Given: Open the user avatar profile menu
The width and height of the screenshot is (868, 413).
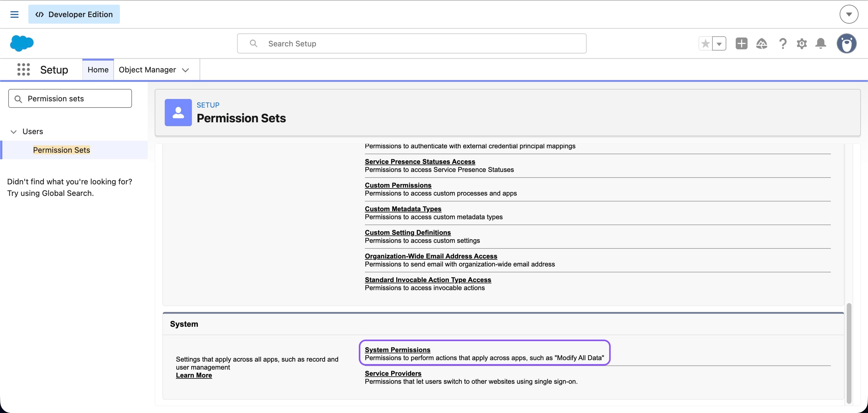Looking at the screenshot, I should [846, 43].
